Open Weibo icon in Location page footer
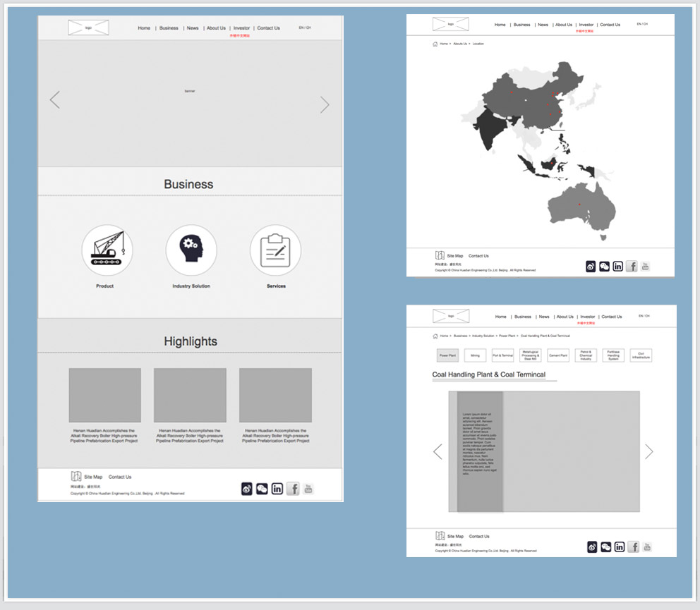This screenshot has width=700, height=610. coord(591,267)
